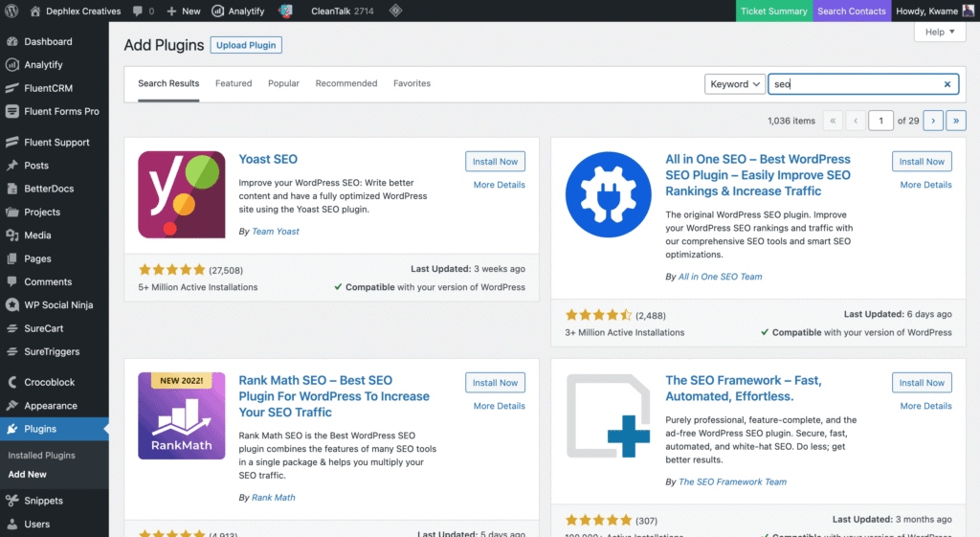The height and width of the screenshot is (537, 980).
Task: Click the WordPress logo icon in admin bar
Action: click(x=11, y=11)
